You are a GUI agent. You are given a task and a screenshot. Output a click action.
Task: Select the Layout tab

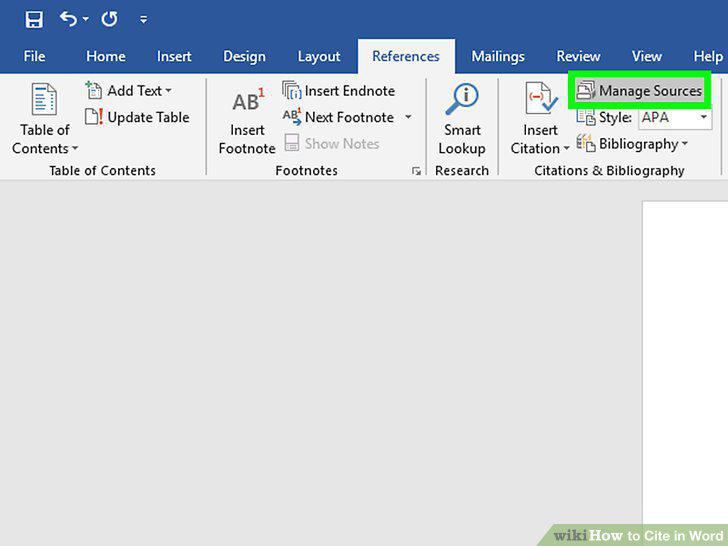(319, 56)
